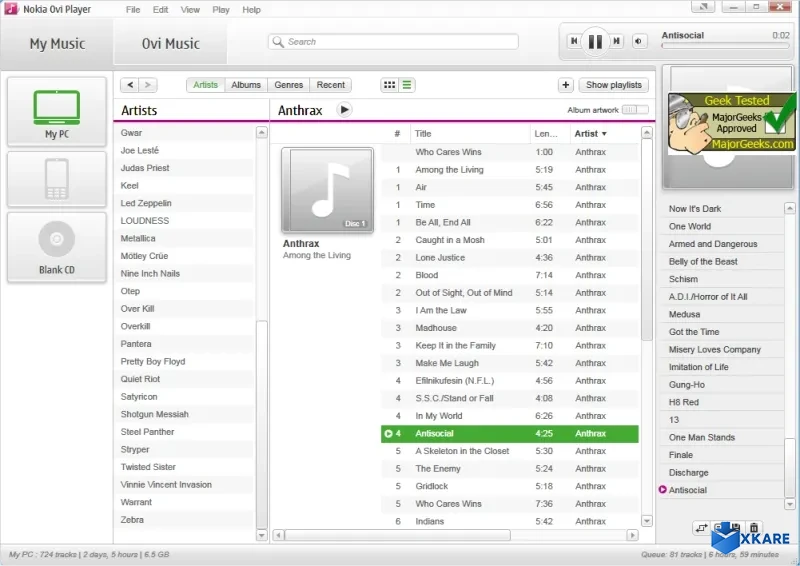The image size is (800, 566).
Task: Open the View menu
Action: [x=190, y=10]
